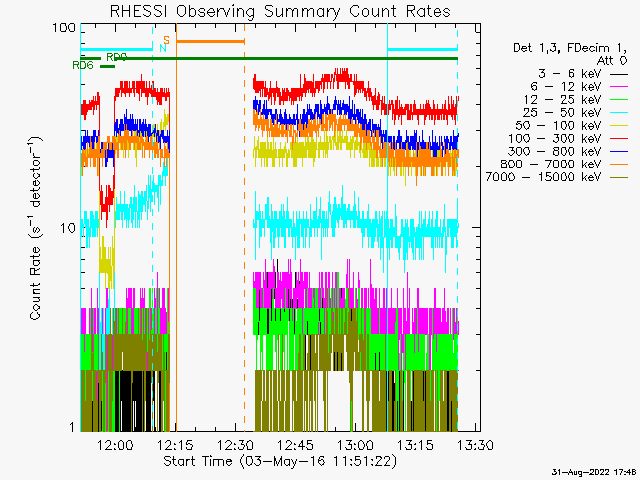Click the red line swatch for 100 - 300 keV
The width and height of the screenshot is (640, 480).
click(619, 139)
